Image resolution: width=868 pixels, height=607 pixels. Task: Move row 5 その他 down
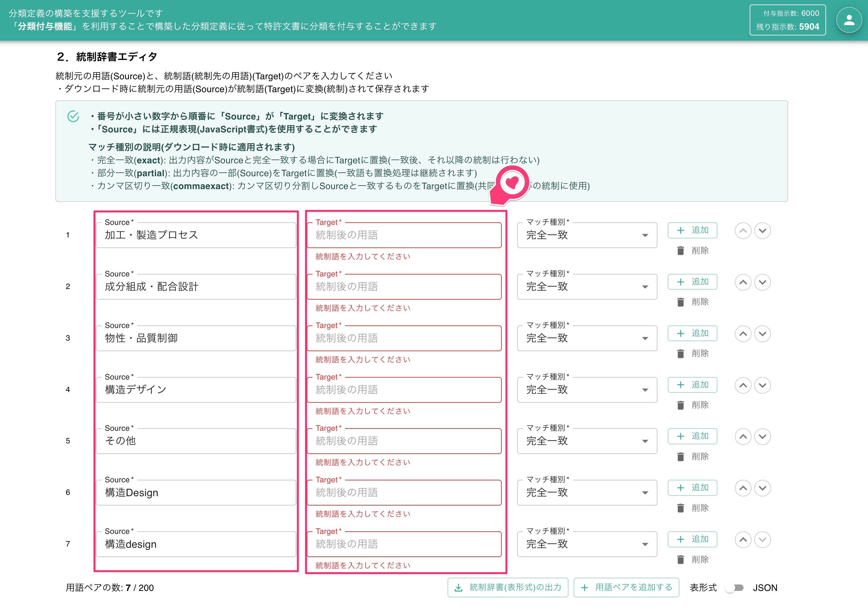[x=762, y=436]
